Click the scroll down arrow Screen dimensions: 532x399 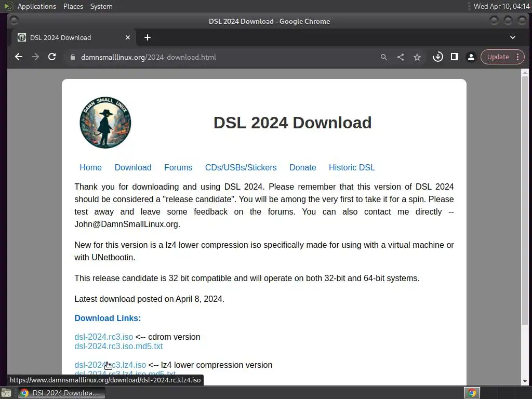click(525, 382)
